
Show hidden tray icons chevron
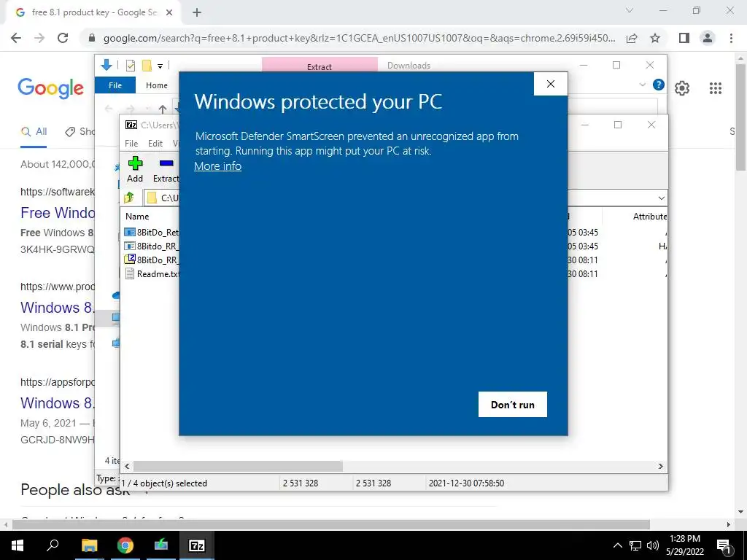tap(617, 545)
